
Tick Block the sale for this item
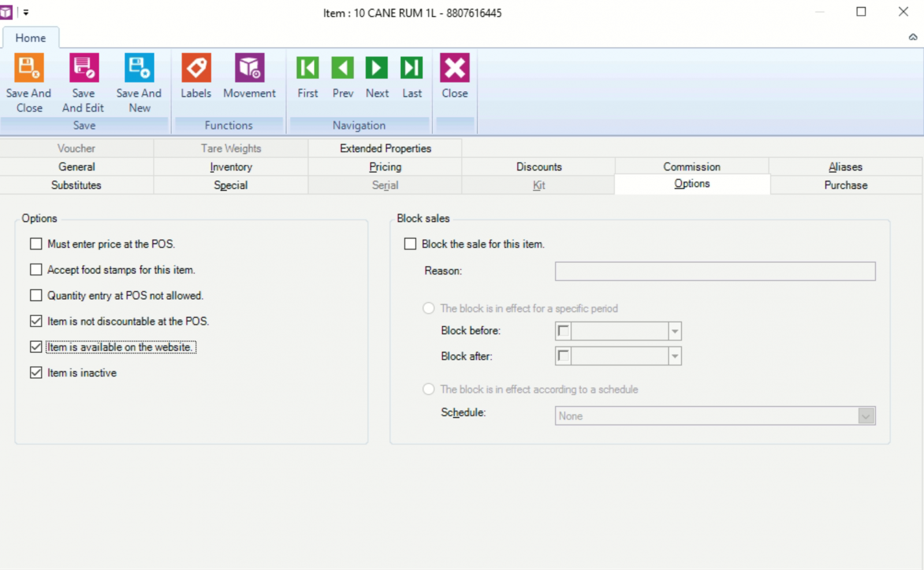coord(410,244)
